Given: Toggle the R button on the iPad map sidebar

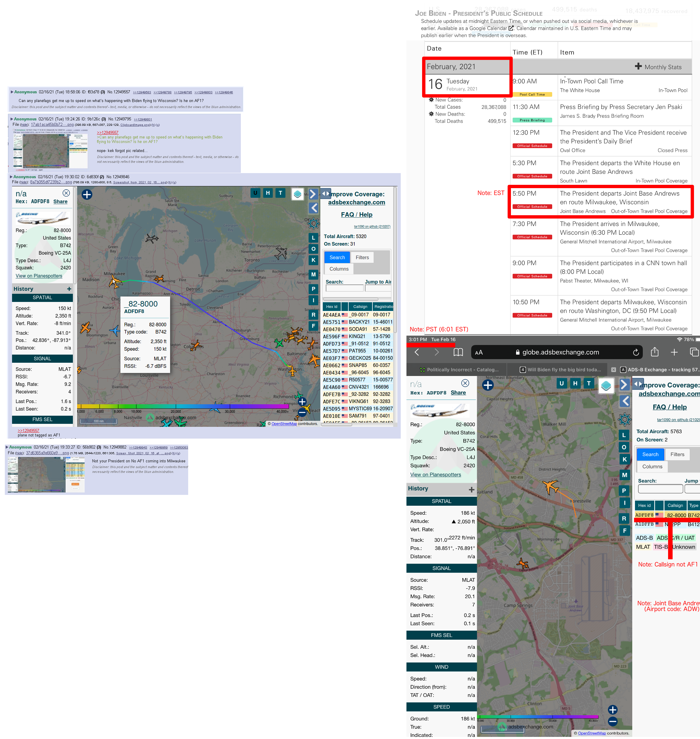Looking at the screenshot, I should coord(624,519).
